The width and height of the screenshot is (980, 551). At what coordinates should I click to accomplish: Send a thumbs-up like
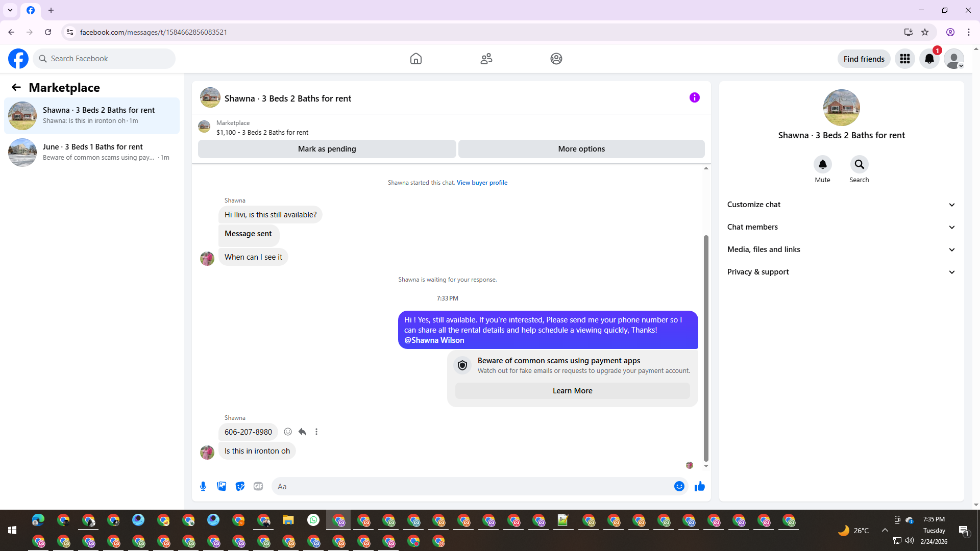[699, 486]
